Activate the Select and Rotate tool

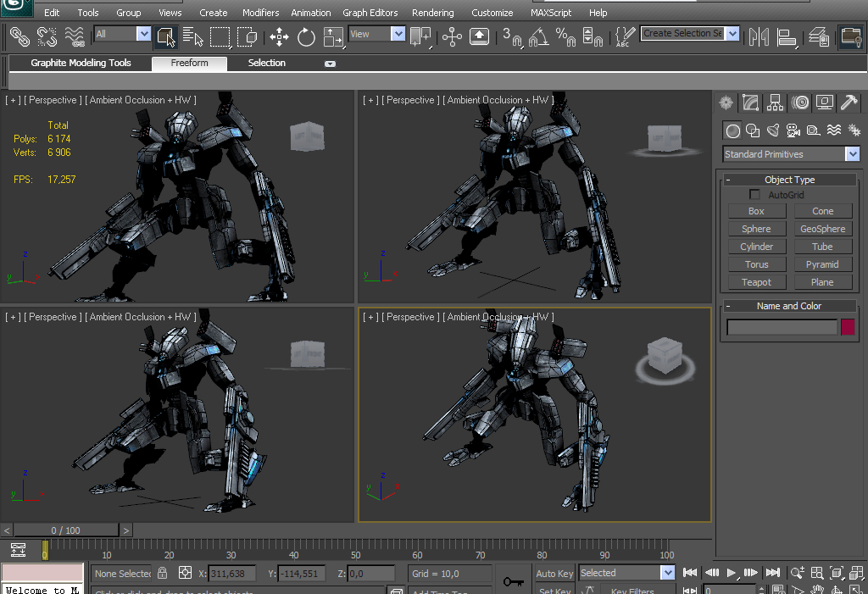pyautogui.click(x=306, y=36)
